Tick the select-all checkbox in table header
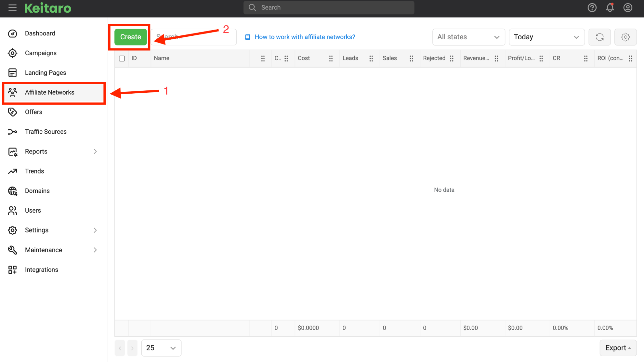The height and width of the screenshot is (362, 644). [x=122, y=58]
